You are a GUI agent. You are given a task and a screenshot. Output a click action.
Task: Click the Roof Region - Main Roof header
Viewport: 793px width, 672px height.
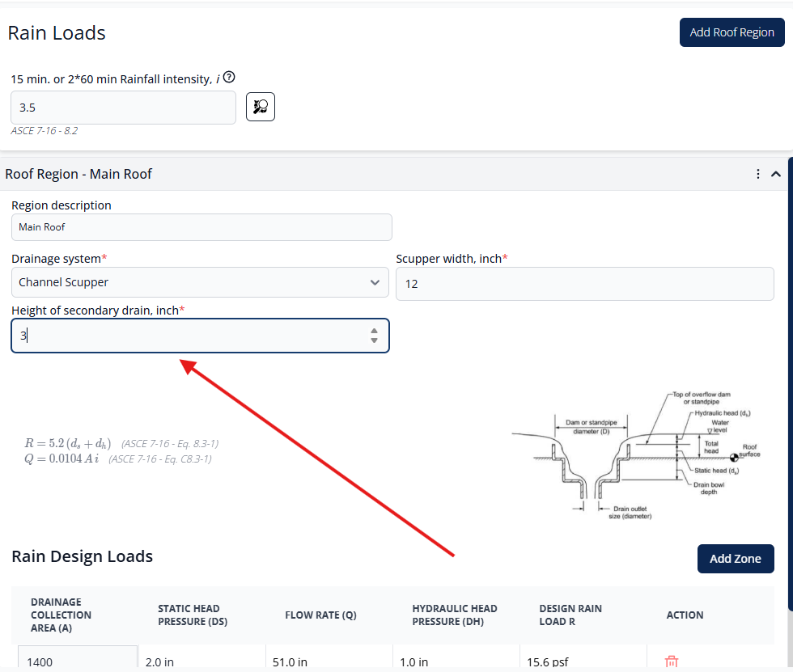tap(79, 174)
